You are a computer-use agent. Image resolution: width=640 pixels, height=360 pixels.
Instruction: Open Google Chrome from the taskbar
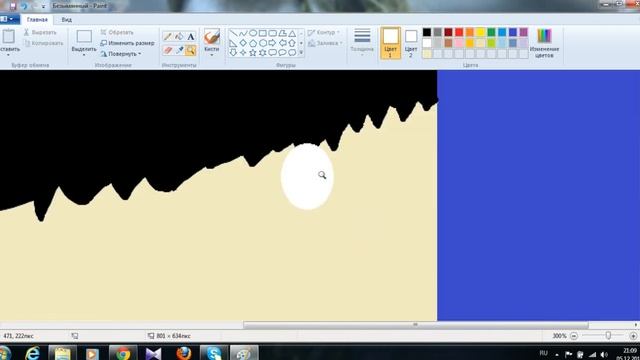123,353
